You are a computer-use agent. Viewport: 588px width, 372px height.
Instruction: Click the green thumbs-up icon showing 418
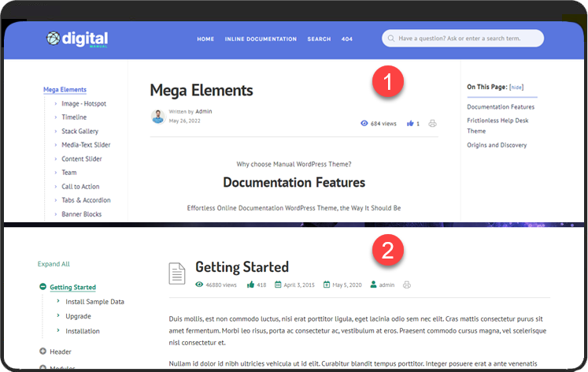tap(250, 285)
